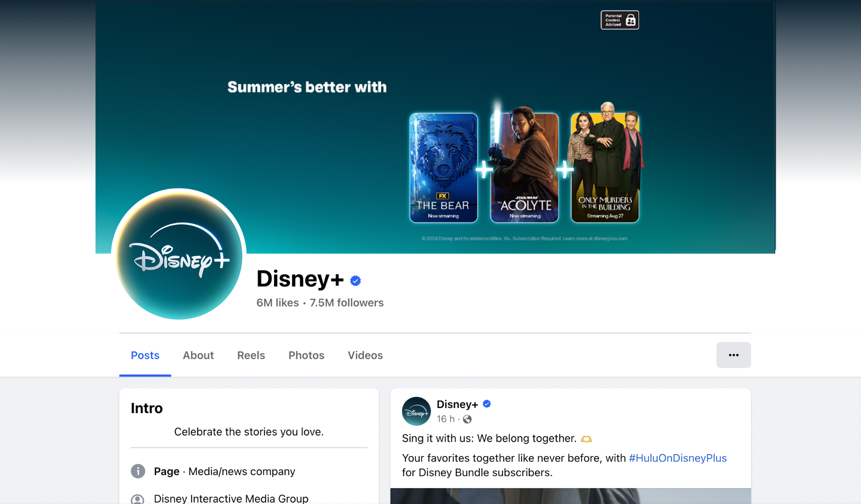Switch to the Posts tab
The width and height of the screenshot is (861, 504).
[145, 355]
